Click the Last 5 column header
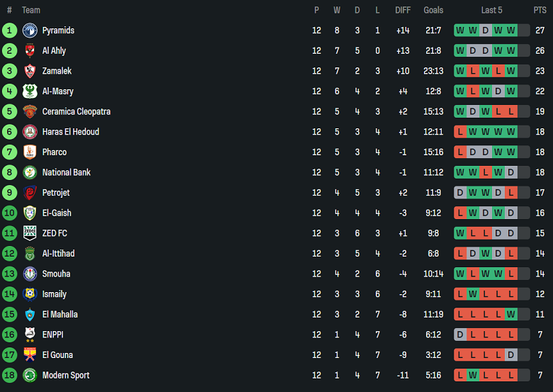 pyautogui.click(x=491, y=10)
